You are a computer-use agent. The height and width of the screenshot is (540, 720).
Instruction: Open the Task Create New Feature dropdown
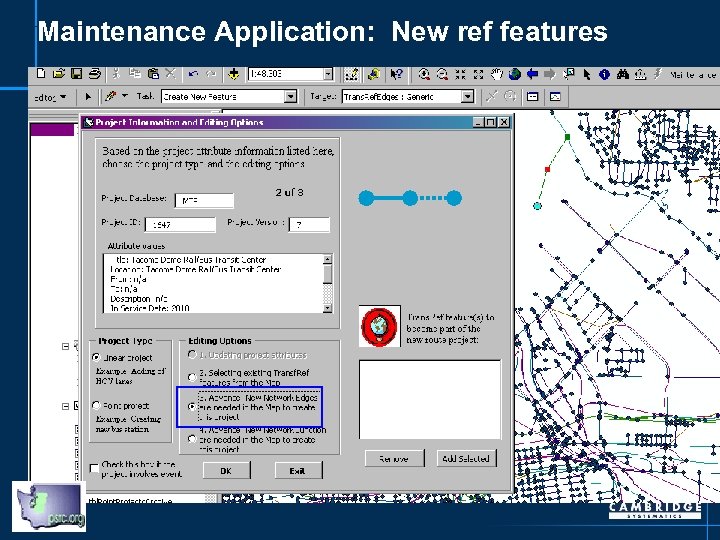point(290,96)
